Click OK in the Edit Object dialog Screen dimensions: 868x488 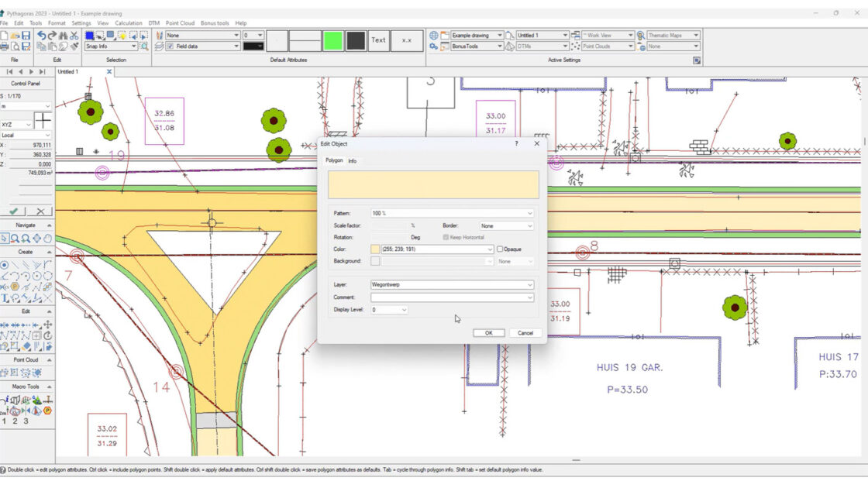(489, 332)
